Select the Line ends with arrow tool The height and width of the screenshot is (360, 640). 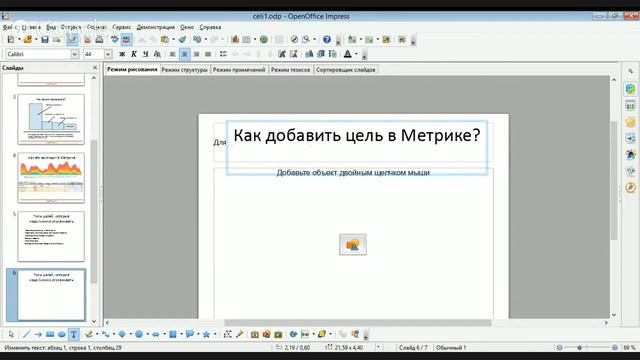tap(38, 335)
